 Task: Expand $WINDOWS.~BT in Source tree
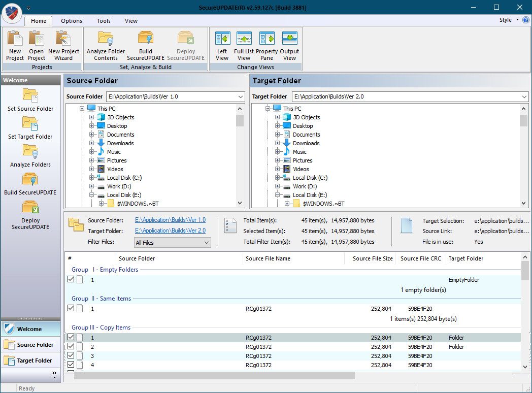(x=101, y=204)
